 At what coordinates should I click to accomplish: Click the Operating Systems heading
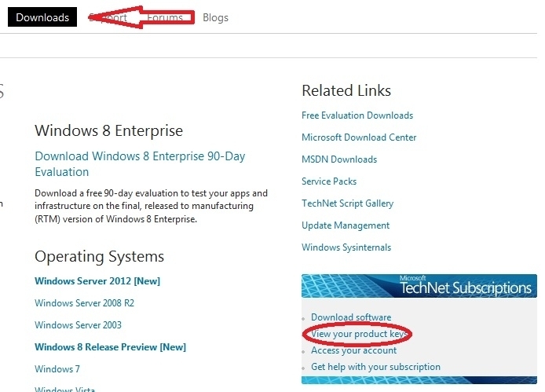100,257
